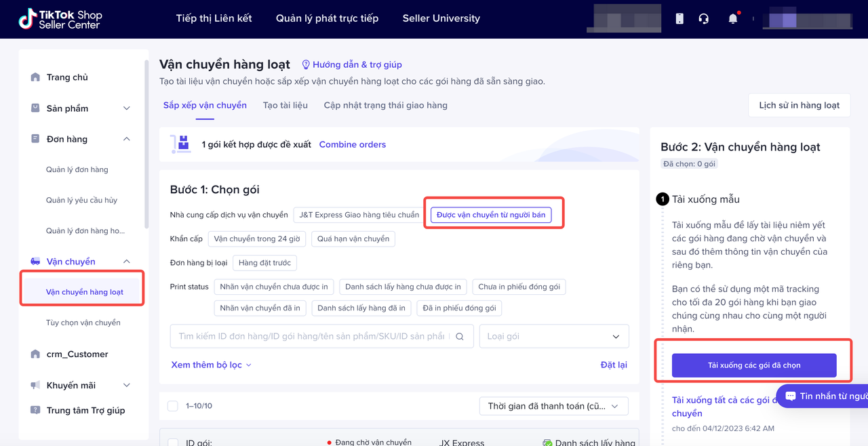Click the Trung tâm Trợ giúp question icon
This screenshot has height=446, width=868.
point(35,410)
